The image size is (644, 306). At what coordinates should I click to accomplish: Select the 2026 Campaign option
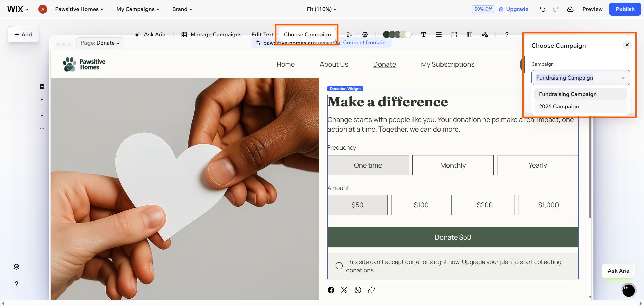click(581, 106)
